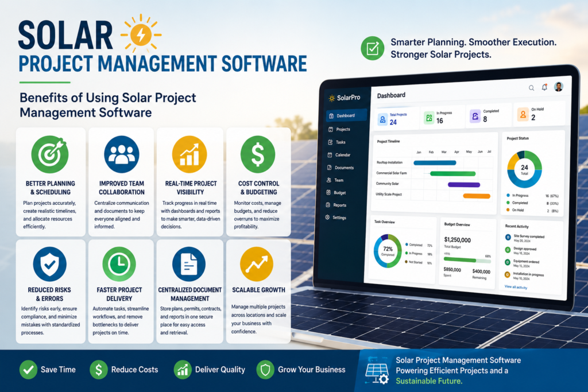588x392 pixels.
Task: Click the Project Timeline panel title
Action: (389, 141)
